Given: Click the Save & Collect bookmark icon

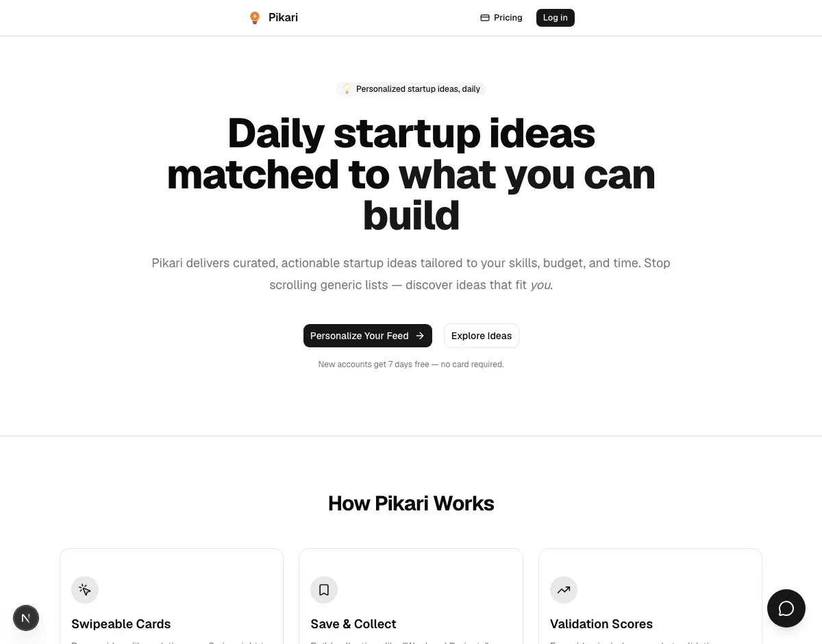Looking at the screenshot, I should [324, 590].
